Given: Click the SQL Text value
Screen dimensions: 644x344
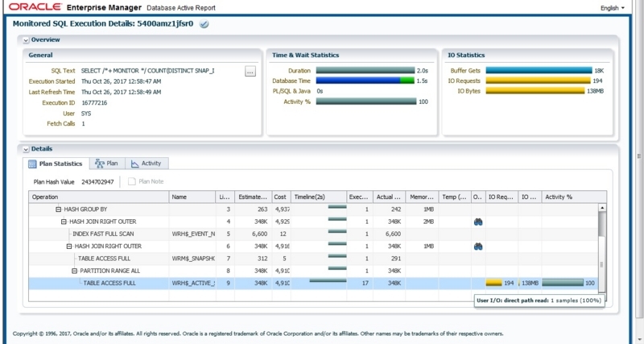Looking at the screenshot, I should (x=148, y=71).
